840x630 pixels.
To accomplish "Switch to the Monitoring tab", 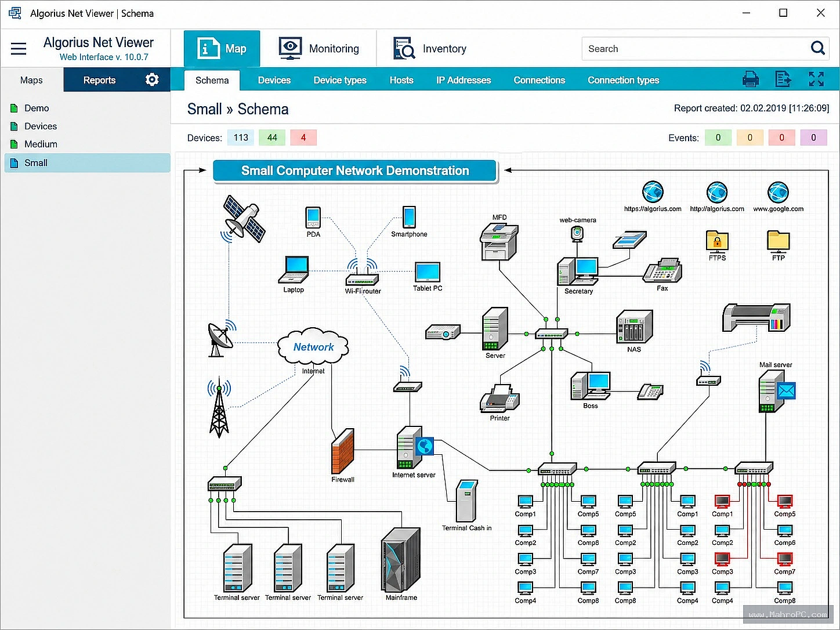I will click(318, 49).
